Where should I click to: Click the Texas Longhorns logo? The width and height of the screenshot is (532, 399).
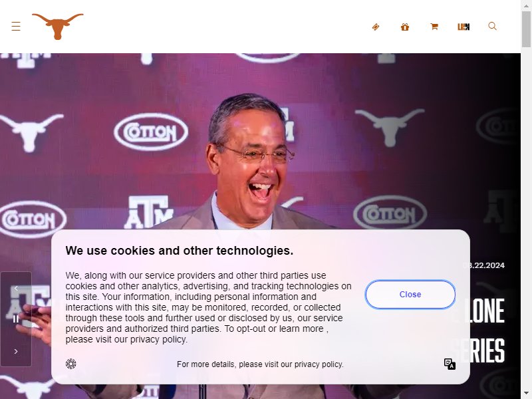pyautogui.click(x=58, y=27)
